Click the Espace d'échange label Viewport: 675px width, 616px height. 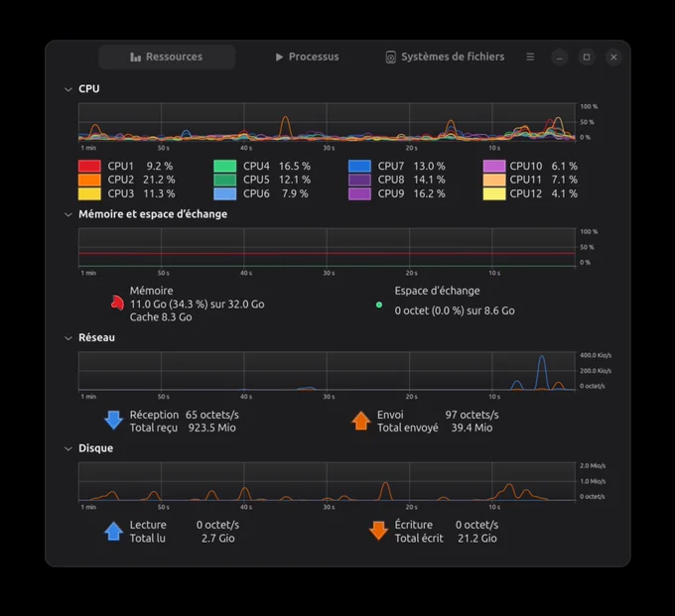437,291
